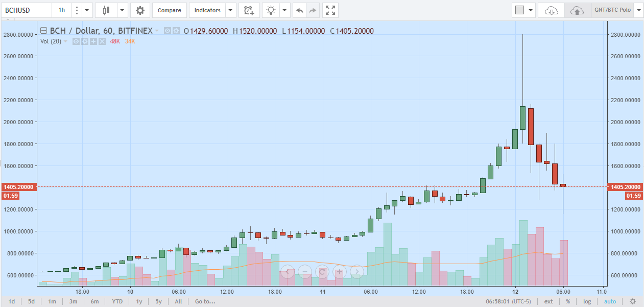Open chart properties gear in toolbar
The image size is (644, 307).
tap(140, 10)
